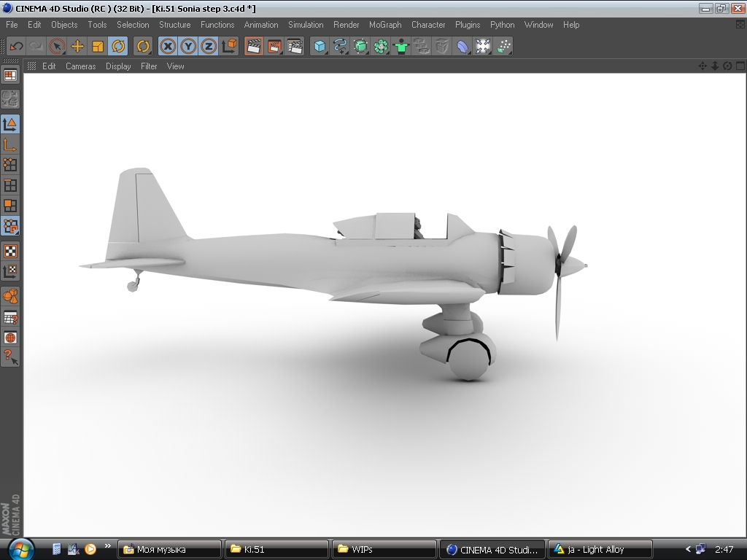
Task: Enable Texture mode checkerboard icon
Action: (x=10, y=252)
